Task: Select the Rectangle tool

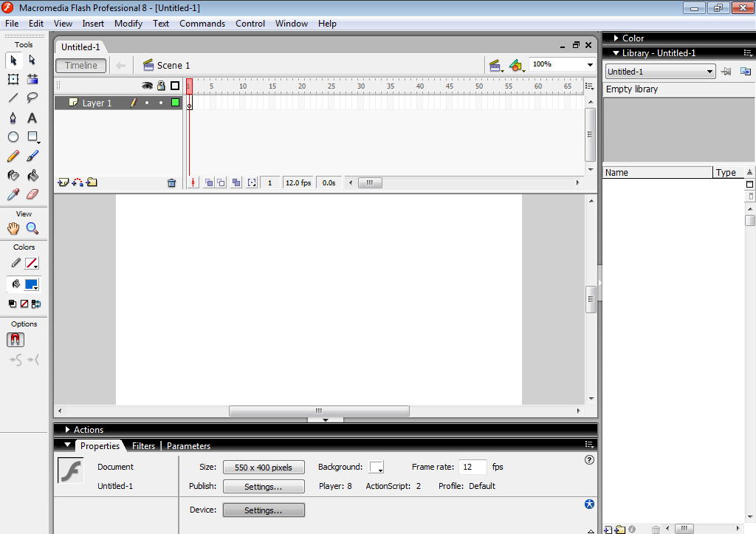Action: coord(32,137)
